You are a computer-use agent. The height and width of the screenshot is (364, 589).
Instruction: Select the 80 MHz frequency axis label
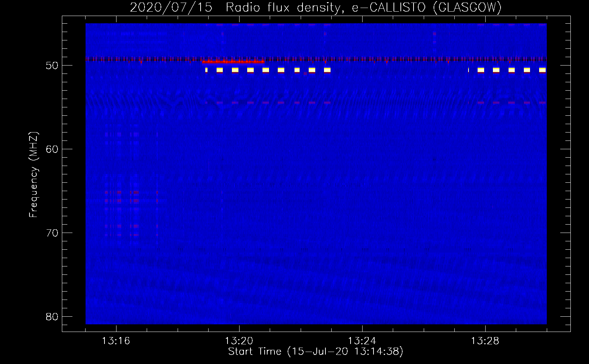(x=52, y=317)
